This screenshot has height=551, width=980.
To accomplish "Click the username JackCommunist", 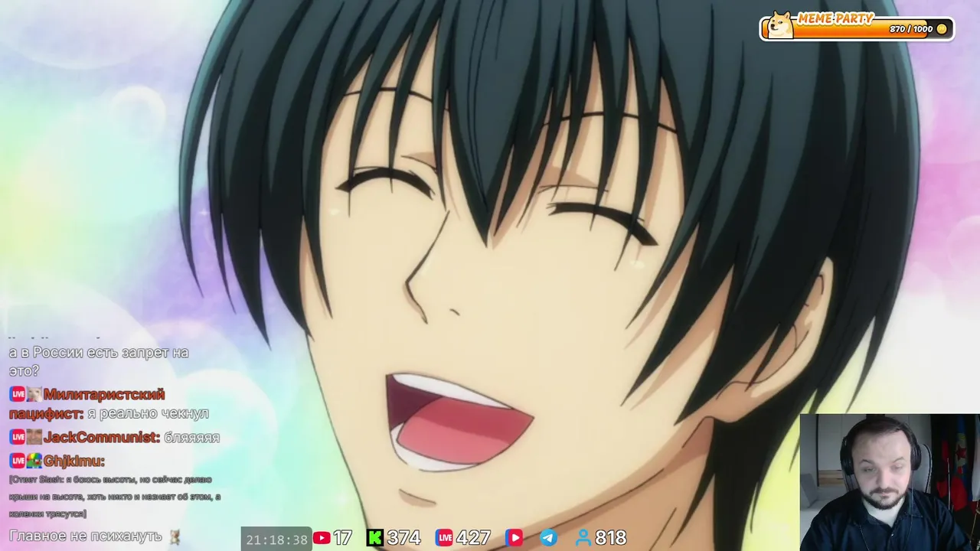I will (102, 437).
